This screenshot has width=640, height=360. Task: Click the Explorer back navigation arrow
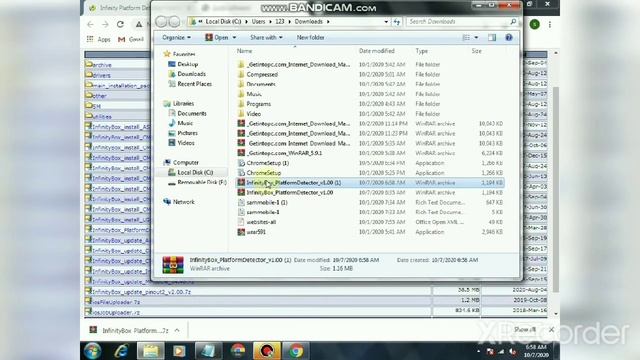point(161,22)
